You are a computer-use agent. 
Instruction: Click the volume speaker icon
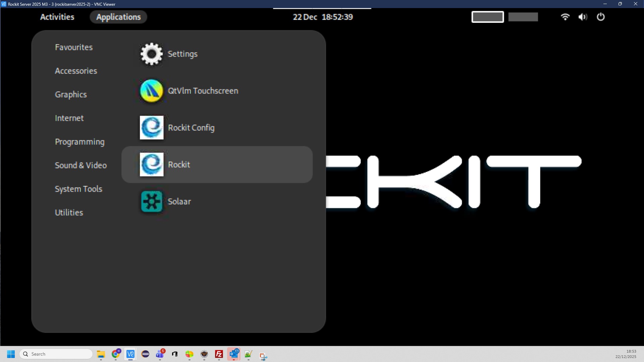583,17
